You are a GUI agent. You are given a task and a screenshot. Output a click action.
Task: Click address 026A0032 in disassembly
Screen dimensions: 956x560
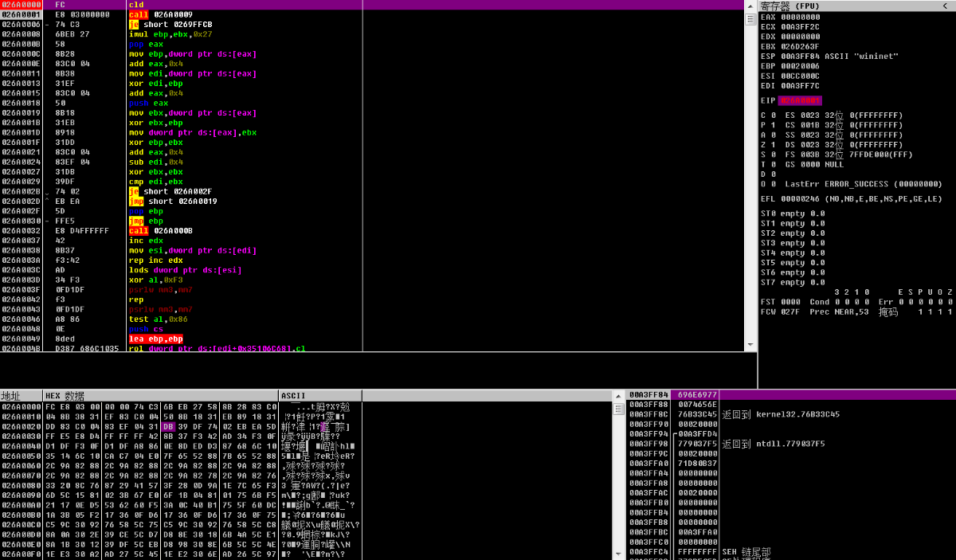click(x=21, y=231)
